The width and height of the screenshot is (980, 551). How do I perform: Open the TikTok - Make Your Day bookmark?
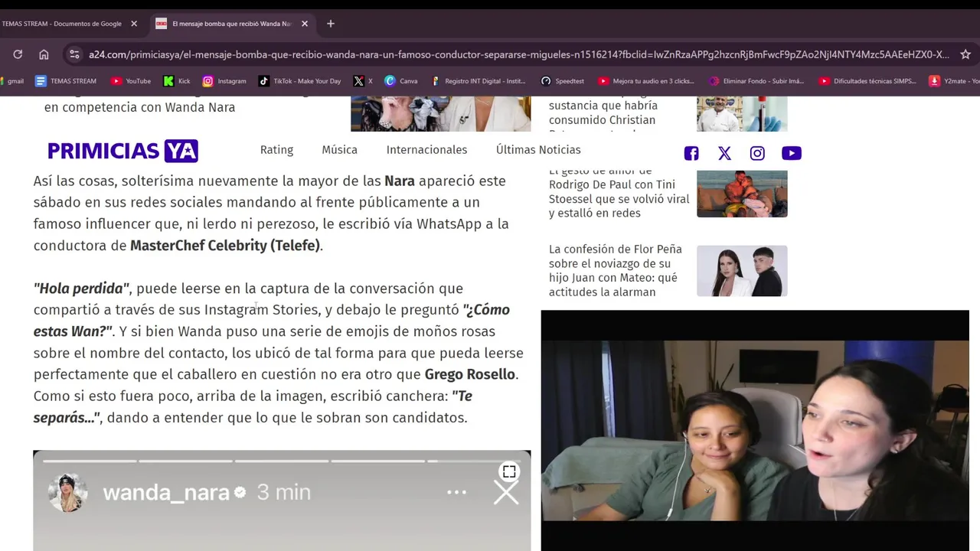coord(299,81)
